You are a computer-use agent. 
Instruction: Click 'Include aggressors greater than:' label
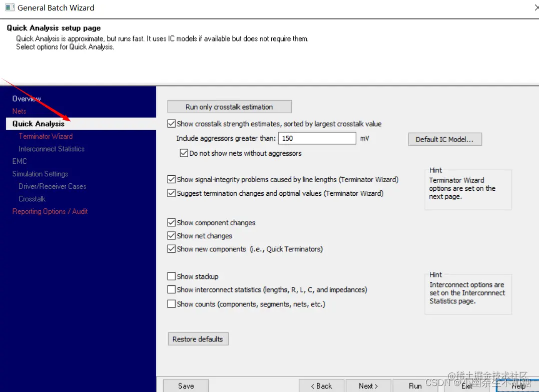(226, 138)
